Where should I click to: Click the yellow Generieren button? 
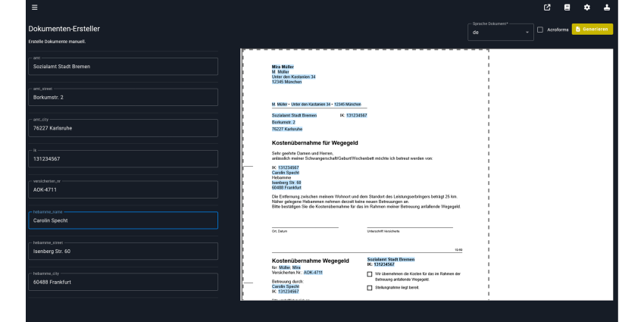click(x=592, y=29)
